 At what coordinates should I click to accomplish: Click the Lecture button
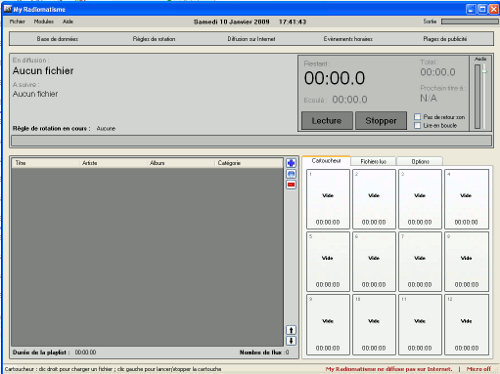point(327,120)
